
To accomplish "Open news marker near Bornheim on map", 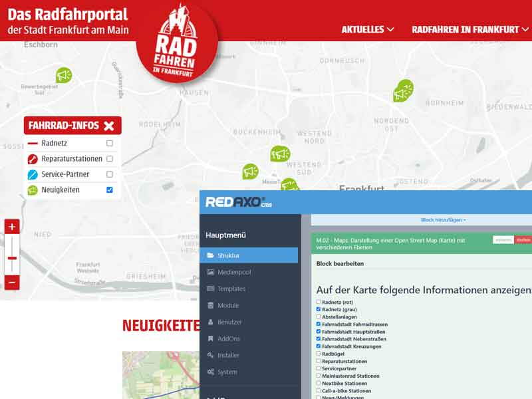I will click(x=403, y=90).
